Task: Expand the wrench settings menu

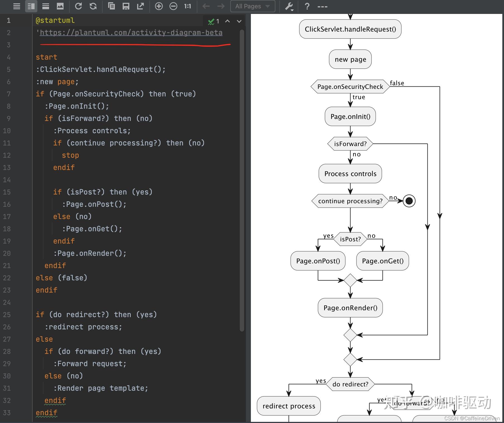Action: (x=289, y=6)
